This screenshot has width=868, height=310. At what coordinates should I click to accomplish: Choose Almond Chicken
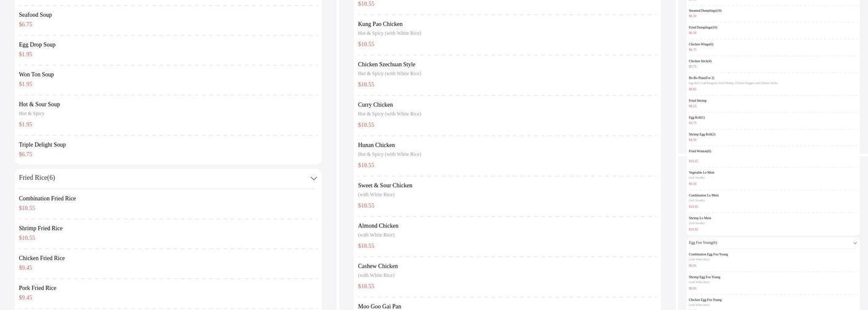coord(507,236)
